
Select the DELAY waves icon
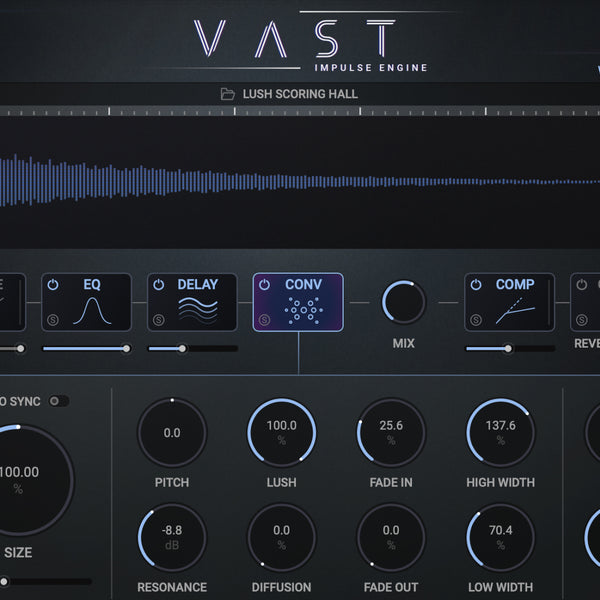tap(198, 309)
